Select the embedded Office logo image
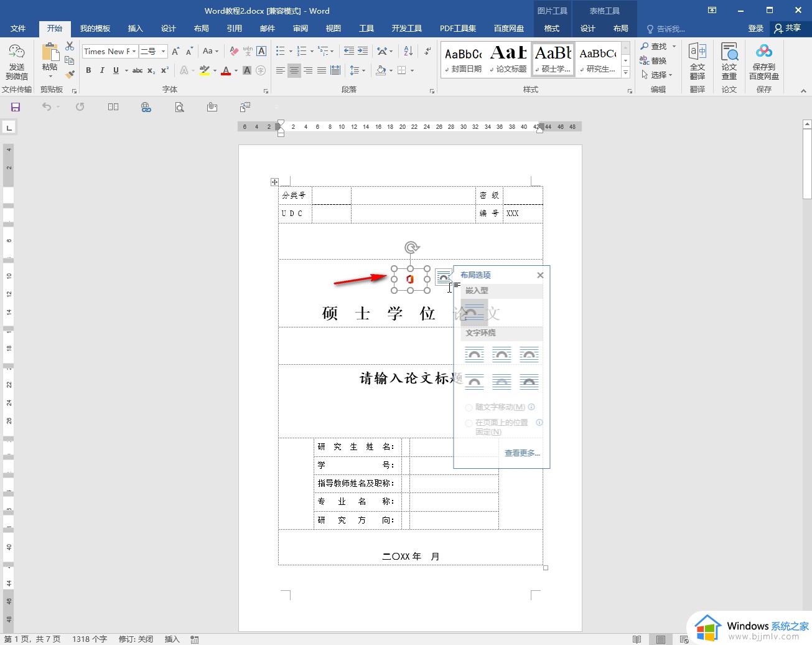Viewport: 812px width, 645px height. [x=411, y=280]
